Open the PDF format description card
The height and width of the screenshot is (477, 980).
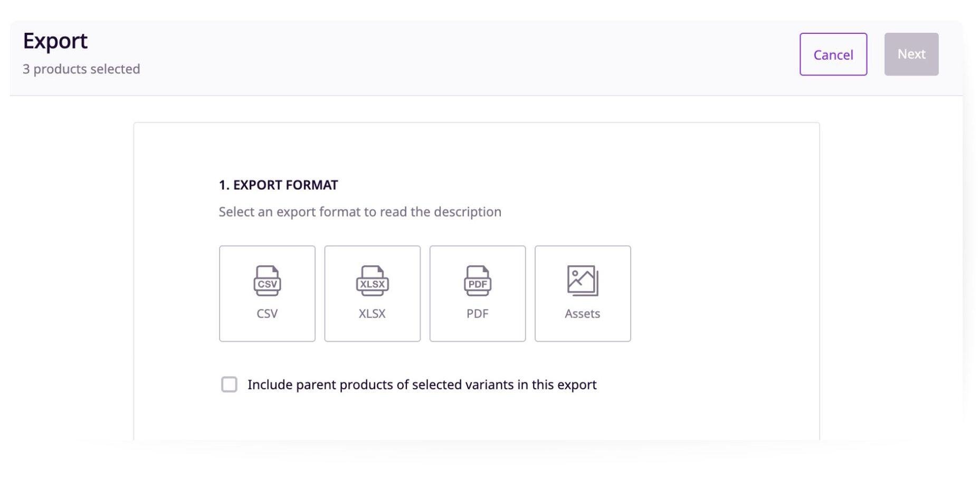pyautogui.click(x=477, y=293)
